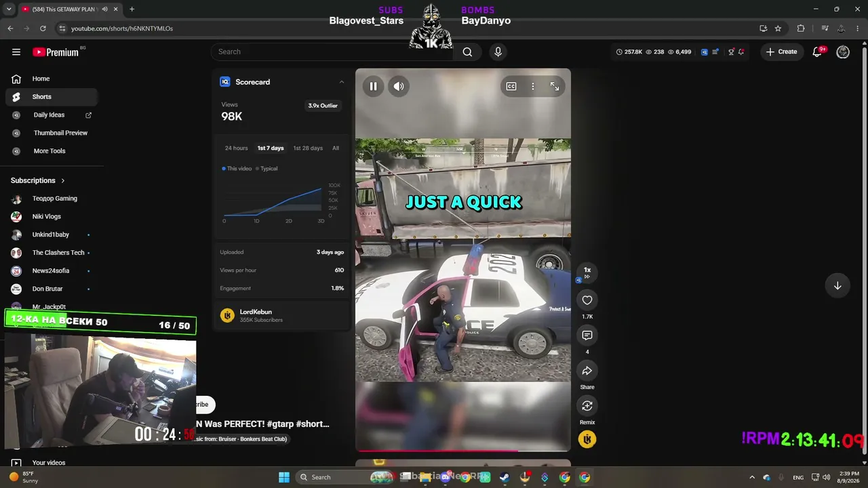Like the Short with 1.7K likes
Screen dimensions: 868x488
(x=587, y=300)
